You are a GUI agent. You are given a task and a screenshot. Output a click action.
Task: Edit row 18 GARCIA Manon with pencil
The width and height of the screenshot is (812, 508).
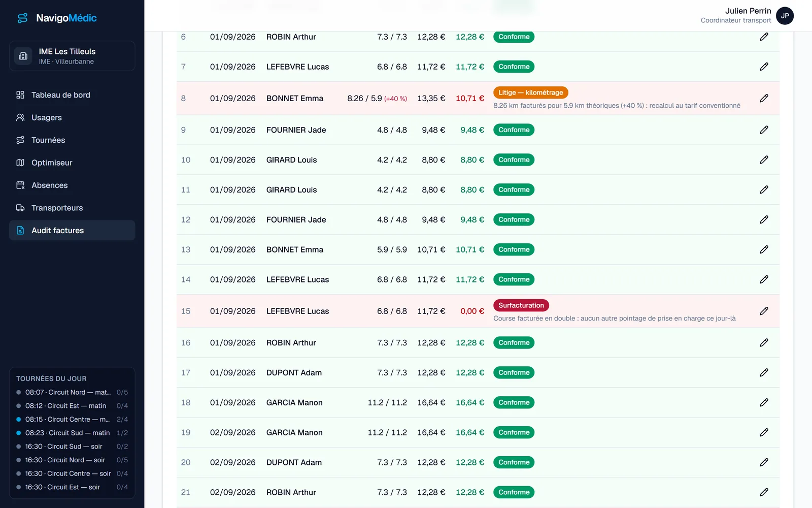point(764,402)
